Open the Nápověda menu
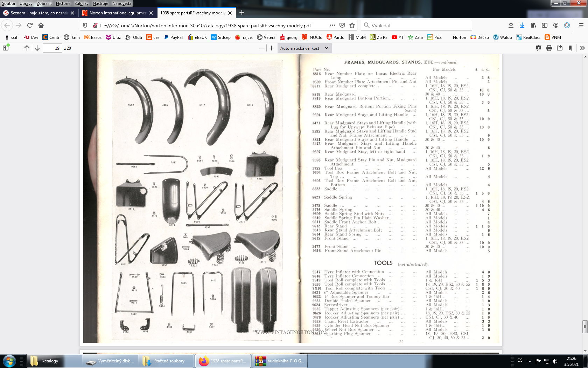Viewport: 588px width, 368px height. (122, 4)
